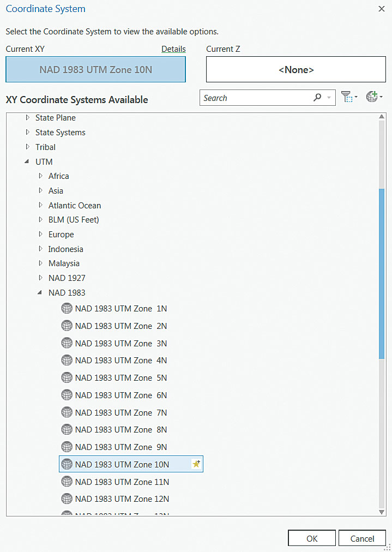Add Zone 10N to favorites star
392x552 pixels.
click(196, 464)
